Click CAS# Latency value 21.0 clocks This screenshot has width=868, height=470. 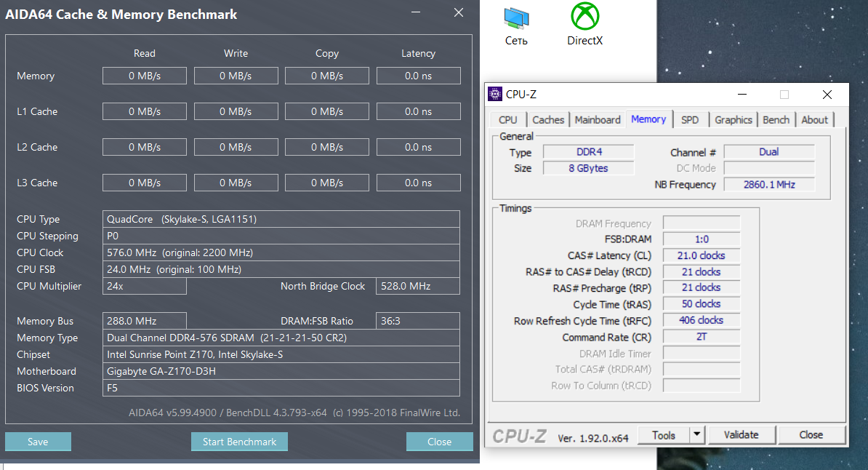click(x=702, y=255)
